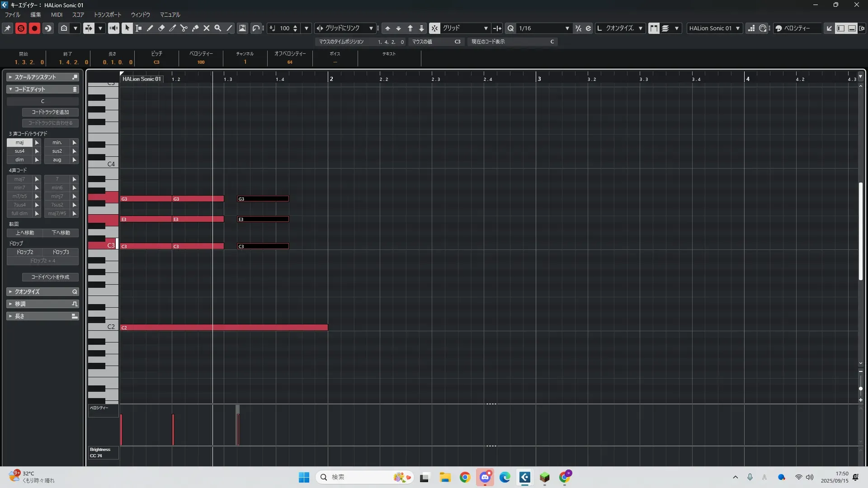This screenshot has height=488, width=868.
Task: Select the Split scissors tool
Action: pos(184,28)
